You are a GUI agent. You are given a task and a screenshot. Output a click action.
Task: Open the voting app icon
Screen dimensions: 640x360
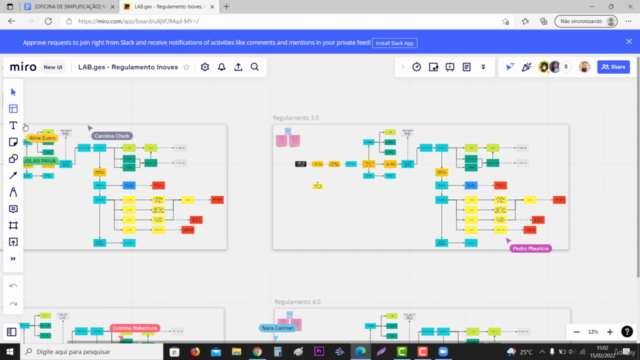433,67
